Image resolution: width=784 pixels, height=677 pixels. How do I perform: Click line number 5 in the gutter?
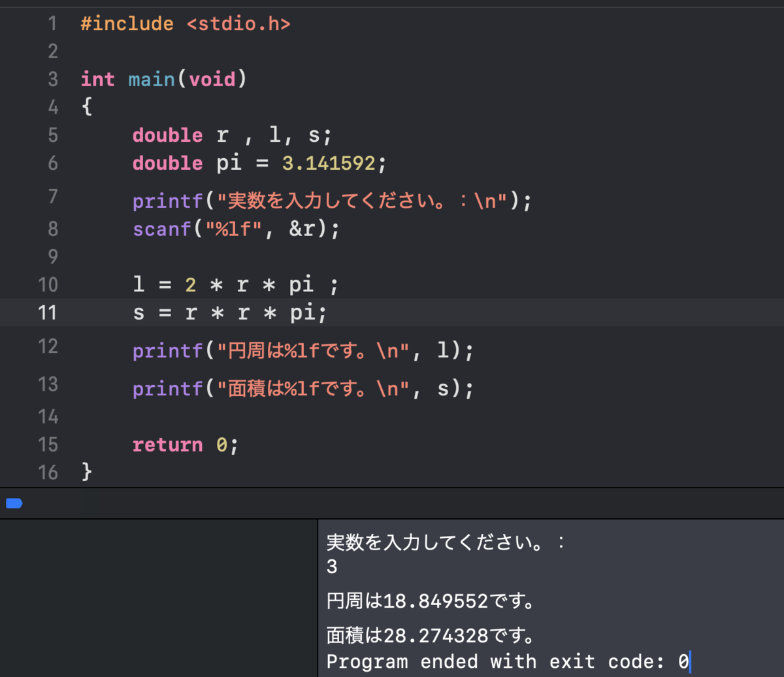52,135
